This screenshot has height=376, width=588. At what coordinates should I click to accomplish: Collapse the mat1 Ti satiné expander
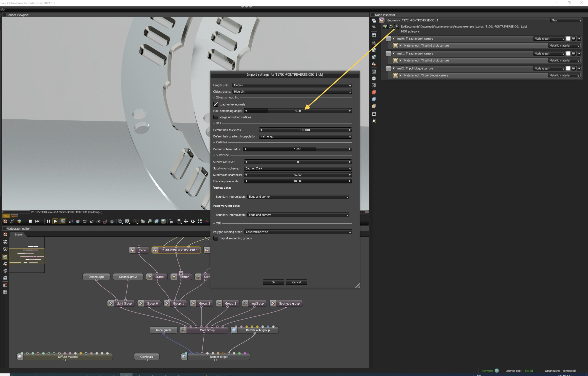[394, 53]
